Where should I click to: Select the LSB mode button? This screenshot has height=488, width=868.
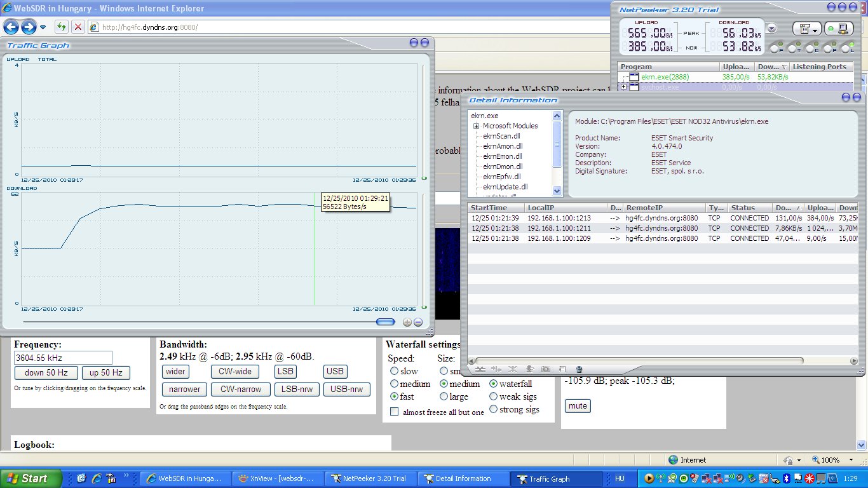pos(285,372)
